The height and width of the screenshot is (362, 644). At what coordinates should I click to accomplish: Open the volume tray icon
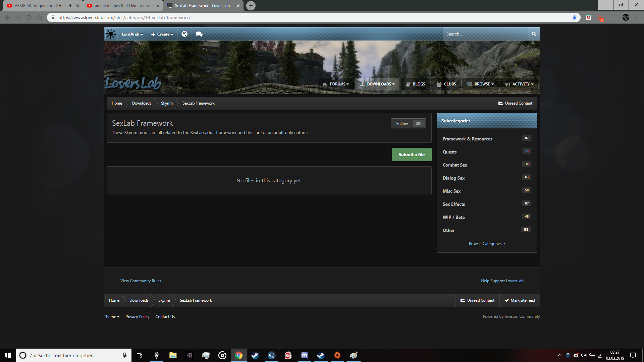584,355
